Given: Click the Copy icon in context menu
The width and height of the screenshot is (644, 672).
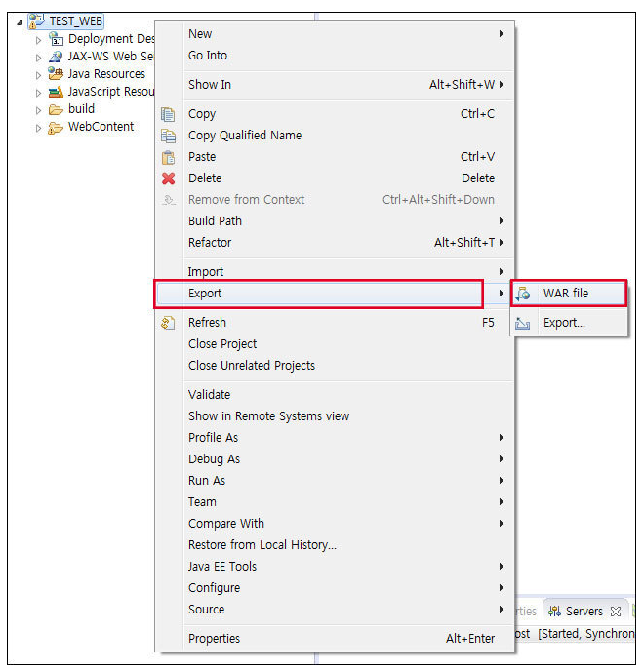Looking at the screenshot, I should 168,114.
